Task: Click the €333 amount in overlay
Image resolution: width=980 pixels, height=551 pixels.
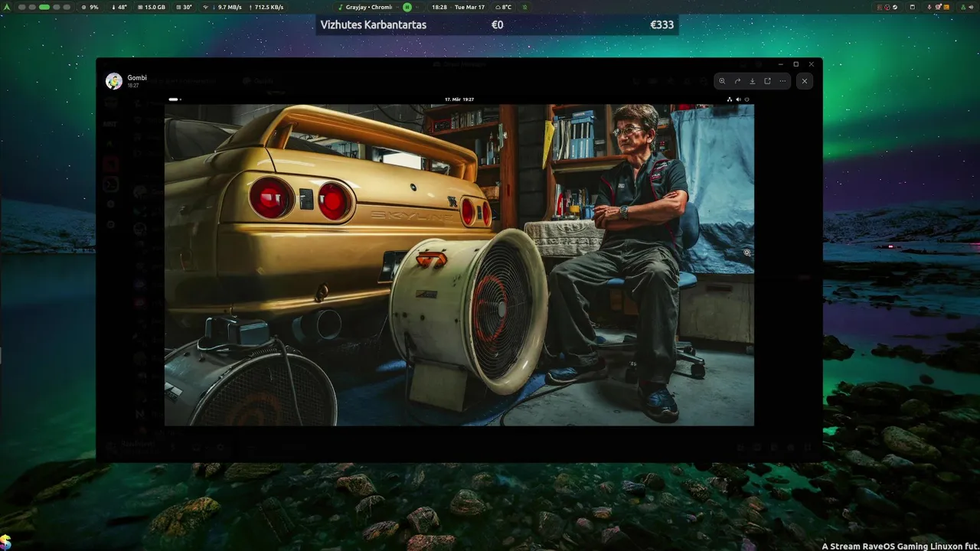Action: tap(661, 24)
